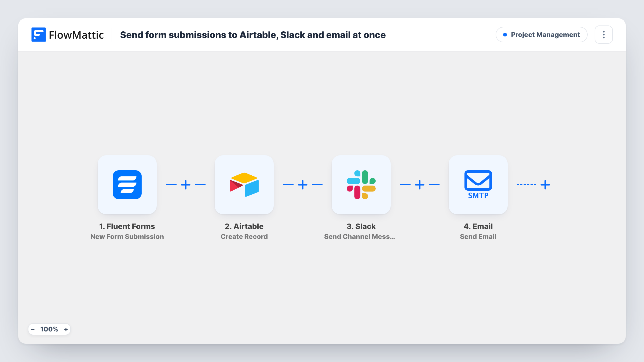Click the workflow title text
The width and height of the screenshot is (644, 362).
[x=253, y=35]
